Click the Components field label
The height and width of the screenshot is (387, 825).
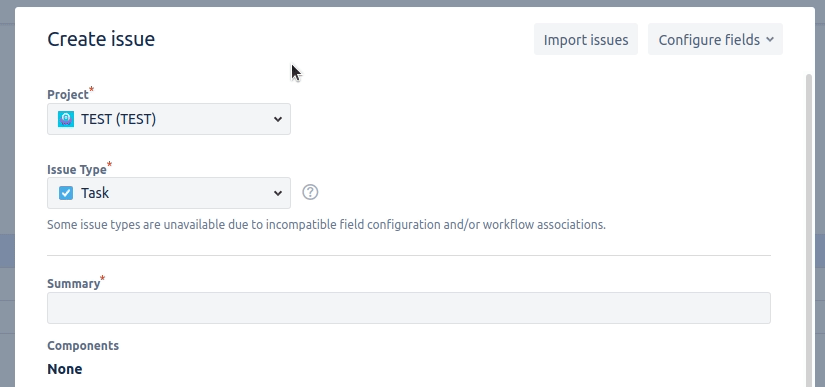coord(83,345)
